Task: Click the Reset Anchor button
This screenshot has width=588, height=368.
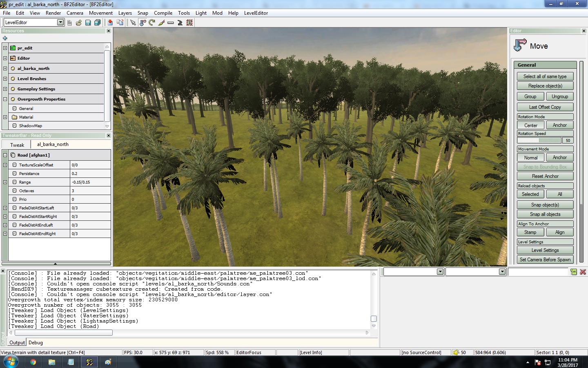Action: pos(545,176)
